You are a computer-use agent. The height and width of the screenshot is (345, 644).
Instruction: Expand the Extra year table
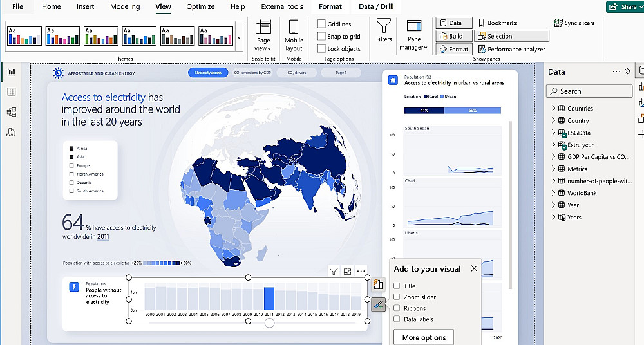(x=553, y=145)
